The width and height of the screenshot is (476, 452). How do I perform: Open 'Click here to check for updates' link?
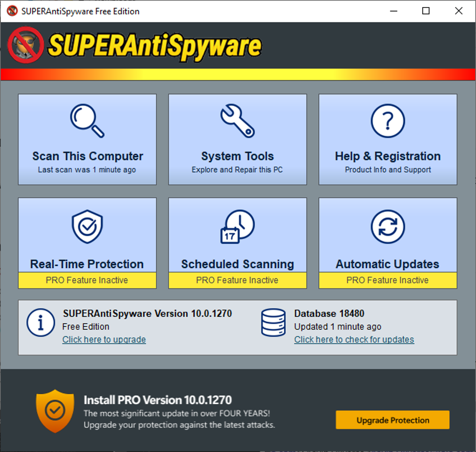tap(354, 340)
